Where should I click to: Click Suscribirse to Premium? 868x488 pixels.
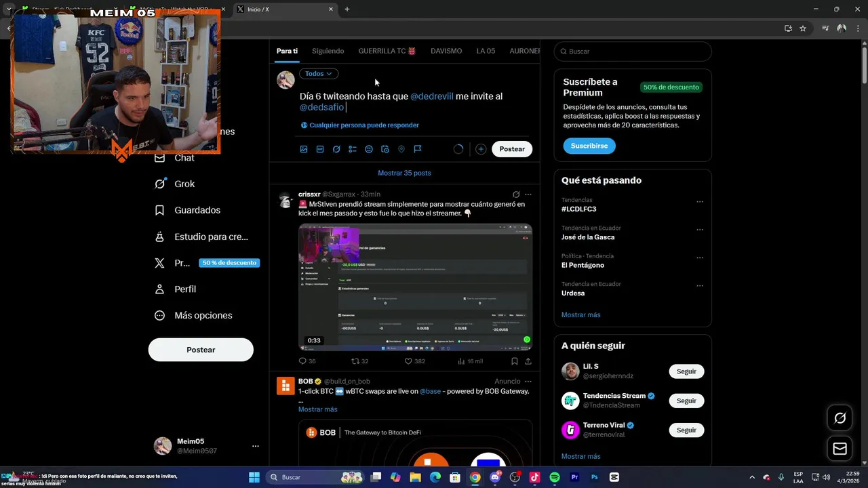tap(589, 146)
